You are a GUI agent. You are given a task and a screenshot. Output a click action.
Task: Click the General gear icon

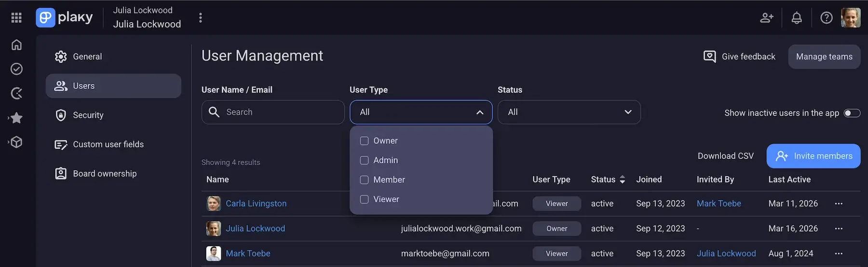(x=61, y=56)
